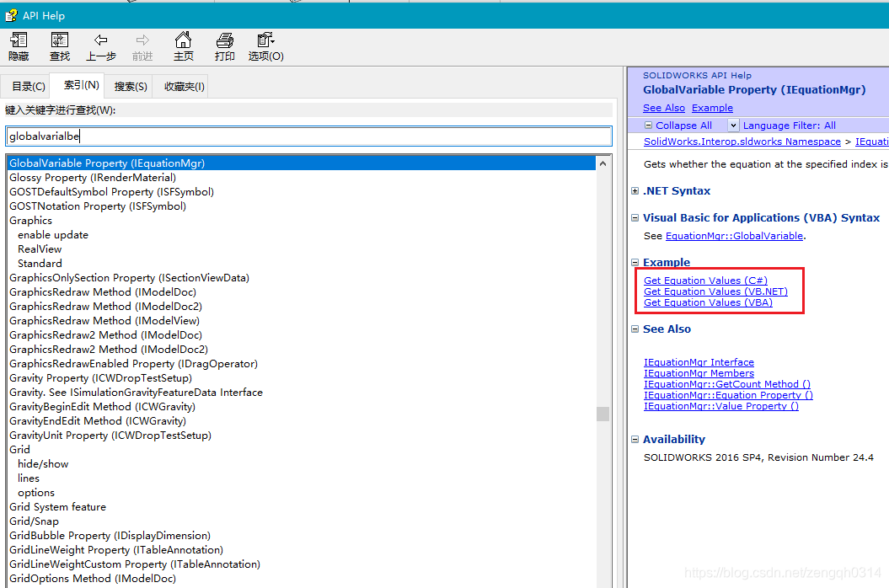Open the Home (主页) icon
The height and width of the screenshot is (588, 889).
pyautogui.click(x=183, y=40)
